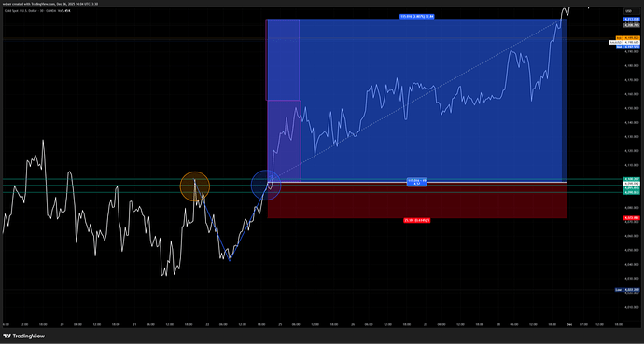644x344 pixels.
Task: Click the TradingView logo at bottom left
Action: (23, 337)
